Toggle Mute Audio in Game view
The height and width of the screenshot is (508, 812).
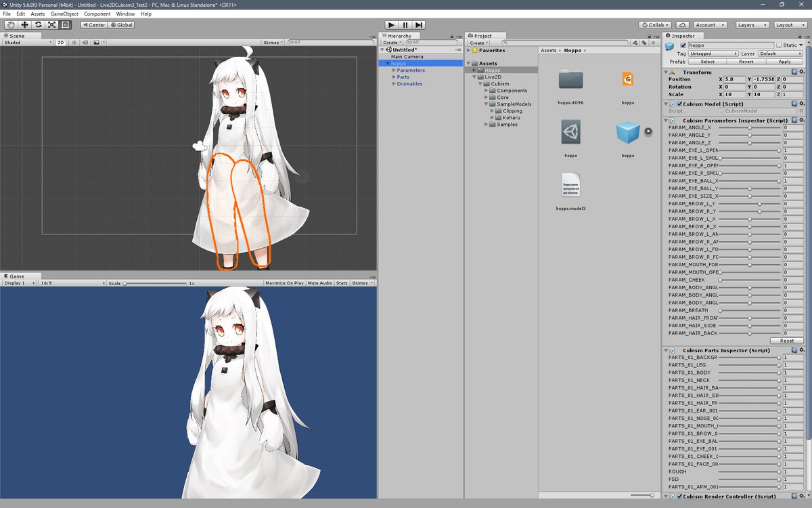[320, 283]
